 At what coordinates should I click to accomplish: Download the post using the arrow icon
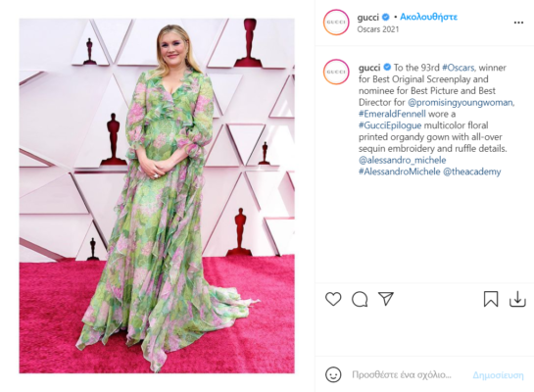click(517, 299)
